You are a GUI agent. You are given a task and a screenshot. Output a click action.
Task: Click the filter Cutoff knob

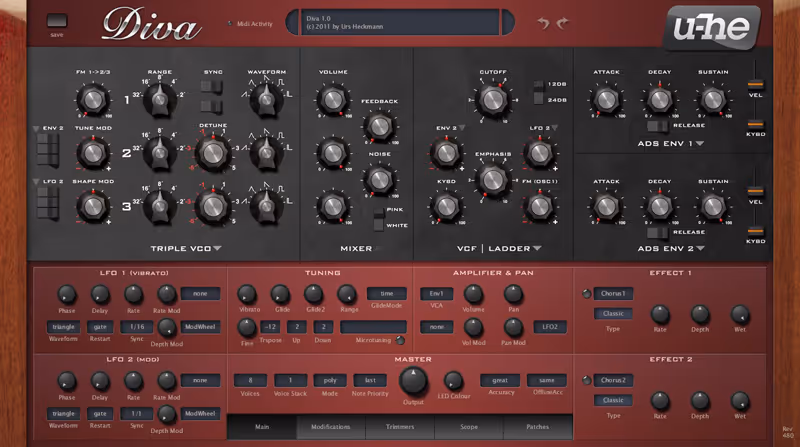[x=491, y=98]
